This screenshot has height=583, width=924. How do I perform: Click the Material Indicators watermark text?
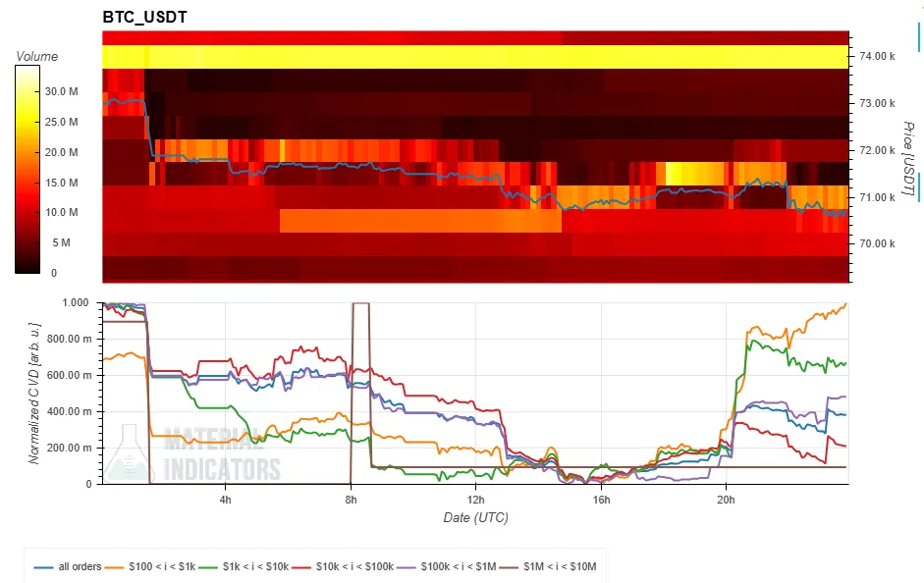tap(221, 453)
